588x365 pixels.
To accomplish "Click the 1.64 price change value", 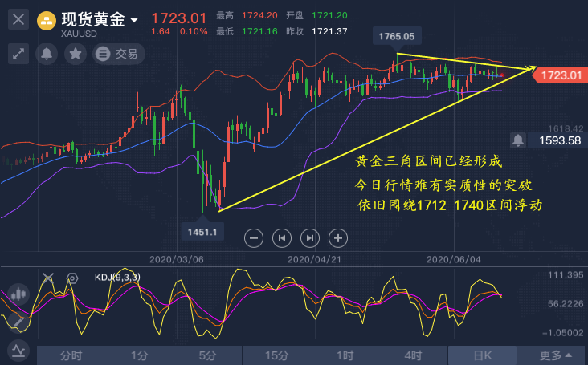I will click(161, 32).
